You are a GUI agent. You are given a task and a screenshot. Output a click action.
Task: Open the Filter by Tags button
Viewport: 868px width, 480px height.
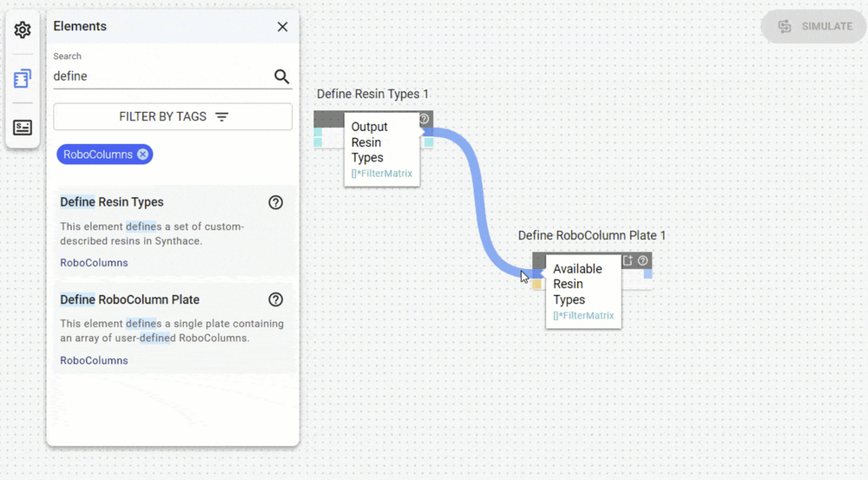173,117
